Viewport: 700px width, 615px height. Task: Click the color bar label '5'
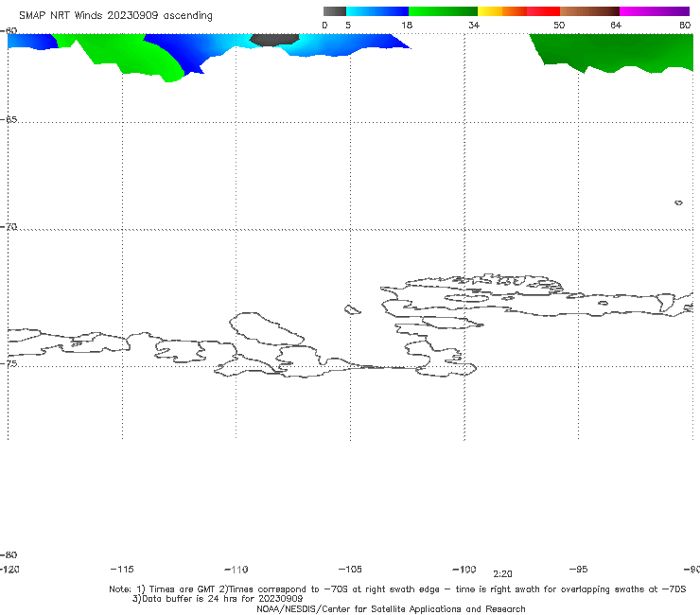[348, 26]
